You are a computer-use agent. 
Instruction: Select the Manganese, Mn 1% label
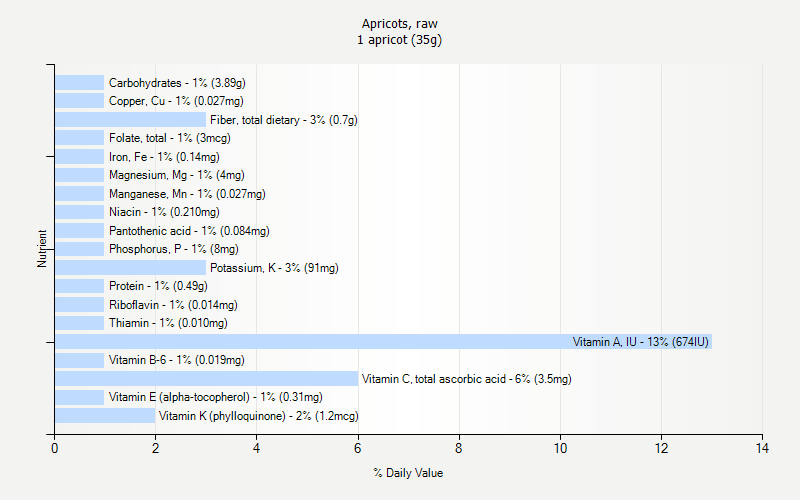187,194
